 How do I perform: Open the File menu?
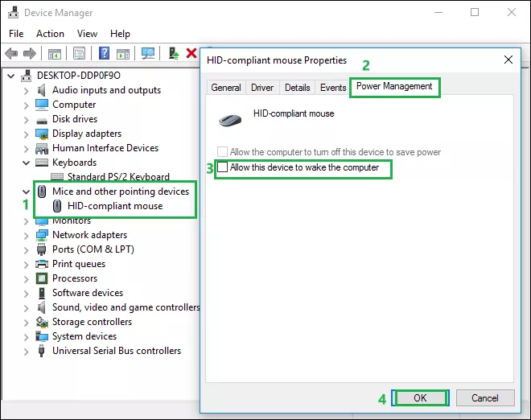tap(16, 34)
